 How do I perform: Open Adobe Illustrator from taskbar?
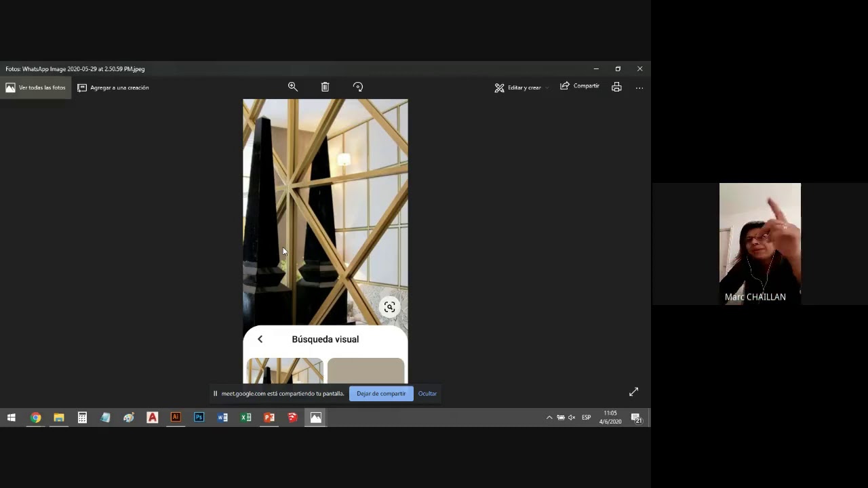pos(176,418)
